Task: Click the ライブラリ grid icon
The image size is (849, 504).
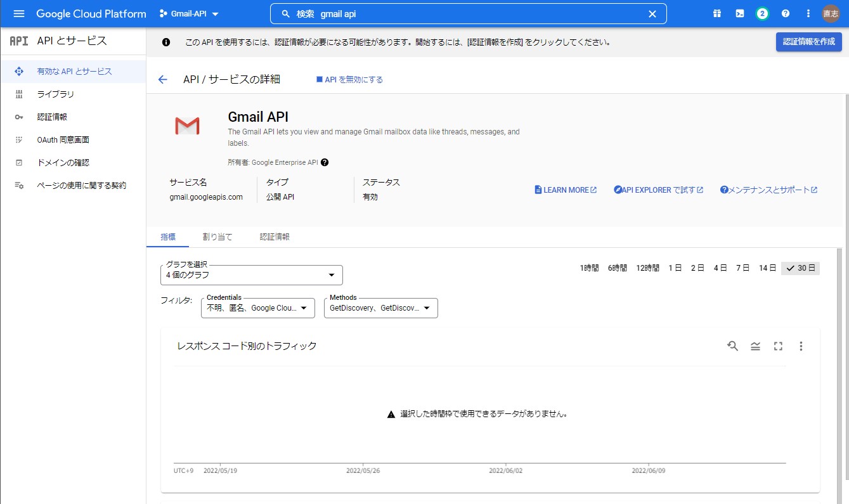Action: tap(19, 94)
